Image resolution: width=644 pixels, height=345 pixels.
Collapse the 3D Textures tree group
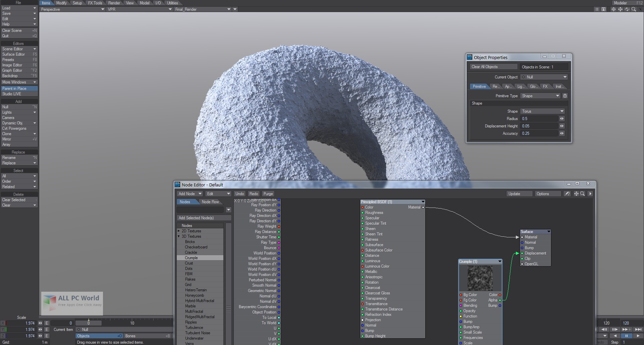[x=179, y=236]
